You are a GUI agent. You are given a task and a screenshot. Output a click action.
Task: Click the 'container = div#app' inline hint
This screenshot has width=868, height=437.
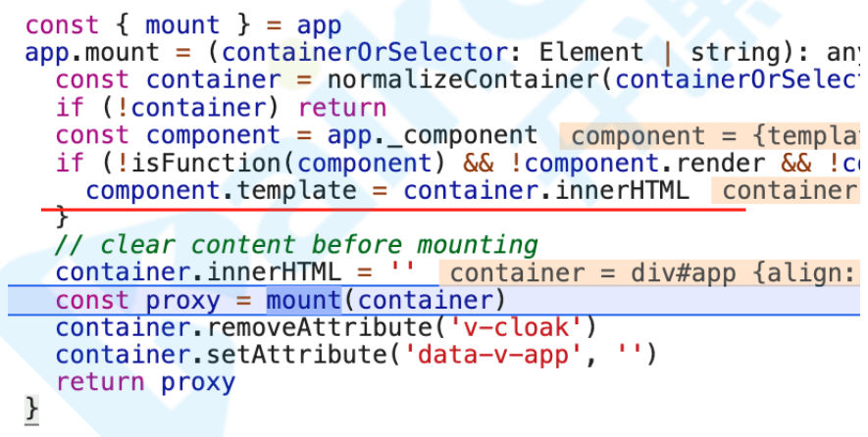[x=653, y=273]
